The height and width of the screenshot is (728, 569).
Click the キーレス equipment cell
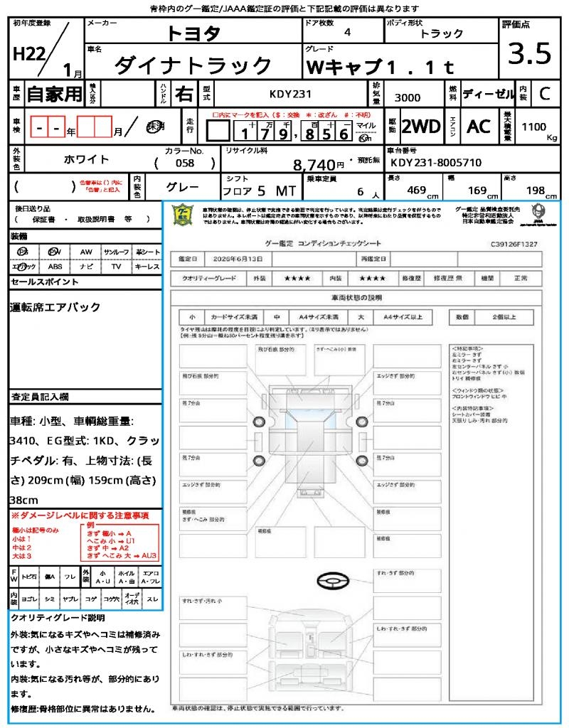[x=147, y=267]
